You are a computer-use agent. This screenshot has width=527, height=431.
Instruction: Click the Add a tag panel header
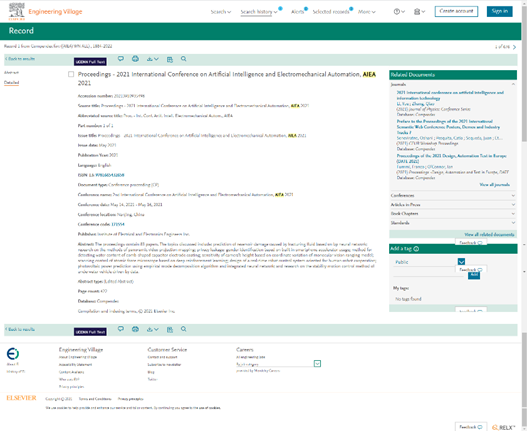[453, 249]
